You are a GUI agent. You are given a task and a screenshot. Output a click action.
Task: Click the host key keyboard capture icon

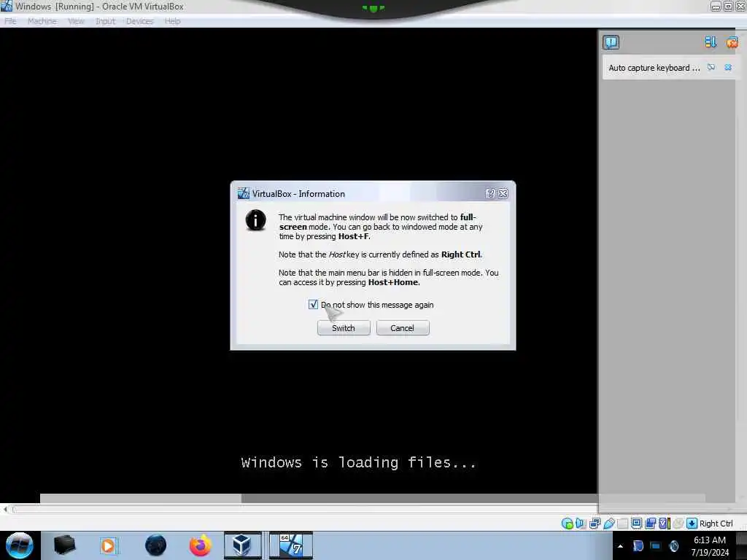tap(692, 524)
